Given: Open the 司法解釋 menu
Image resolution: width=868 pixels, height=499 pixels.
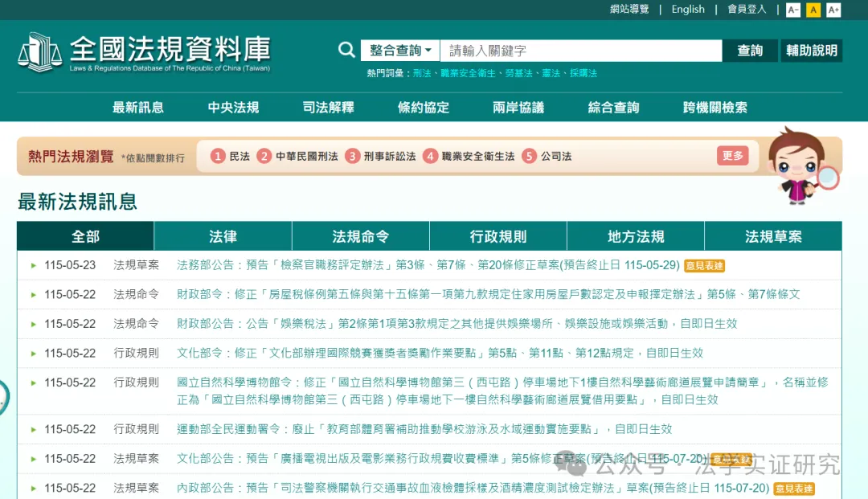Looking at the screenshot, I should tap(328, 108).
